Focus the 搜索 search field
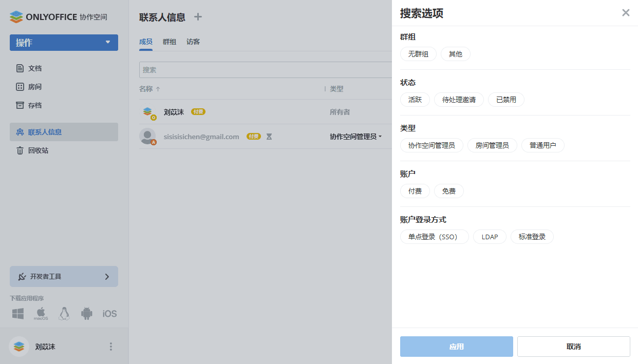 266,70
